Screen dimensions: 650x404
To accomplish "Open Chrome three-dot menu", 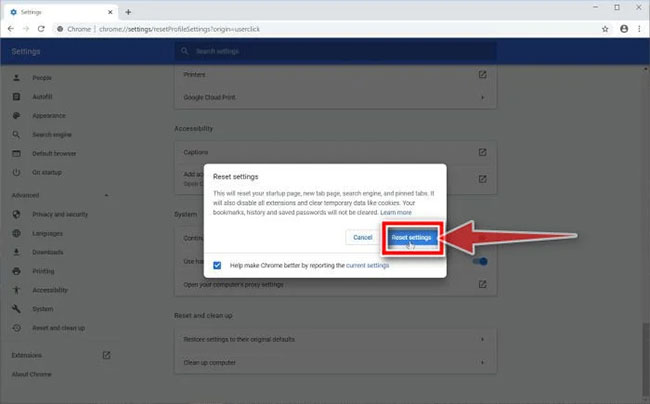I will click(x=639, y=29).
